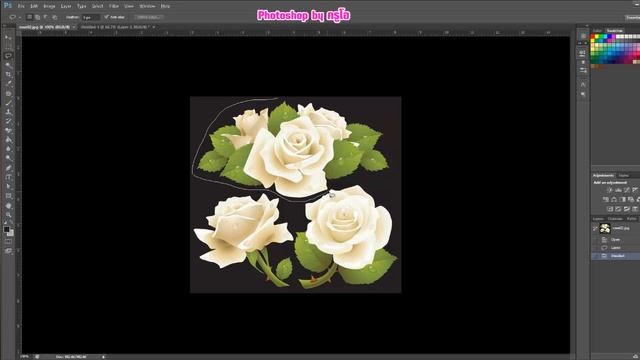Image resolution: width=640 pixels, height=360 pixels.
Task: Add a Levels adjustment
Action: click(618, 190)
